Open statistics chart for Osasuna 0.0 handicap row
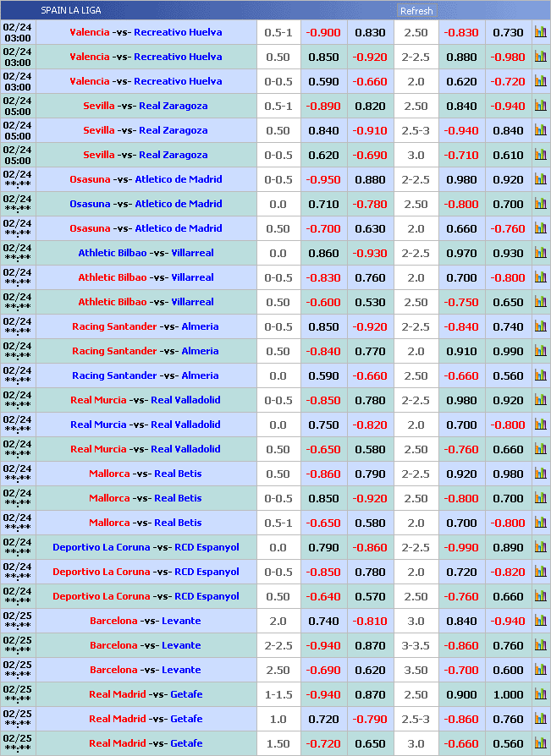 point(540,204)
